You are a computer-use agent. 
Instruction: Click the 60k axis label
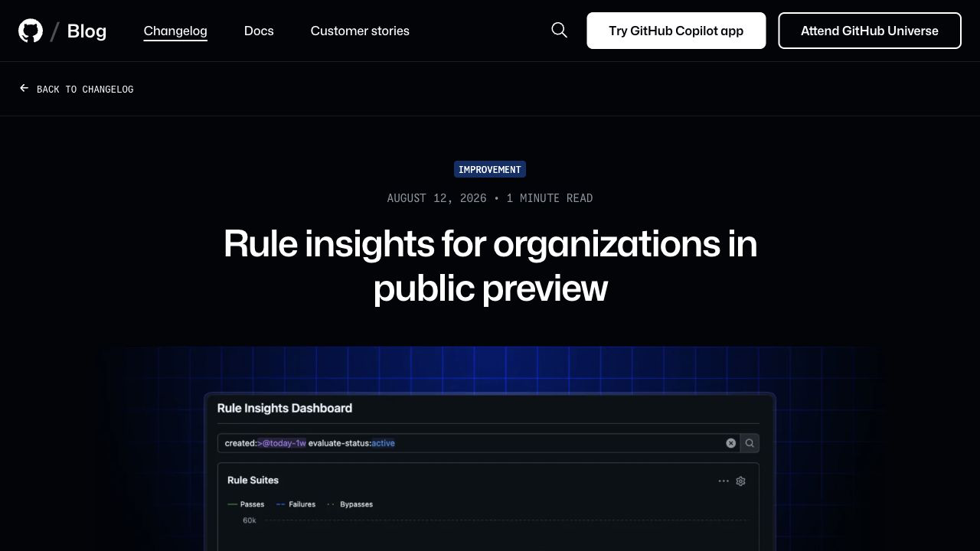(250, 520)
